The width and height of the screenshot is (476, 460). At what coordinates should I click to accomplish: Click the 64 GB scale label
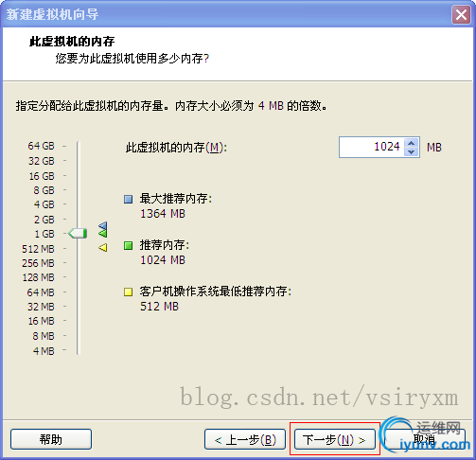[41, 146]
